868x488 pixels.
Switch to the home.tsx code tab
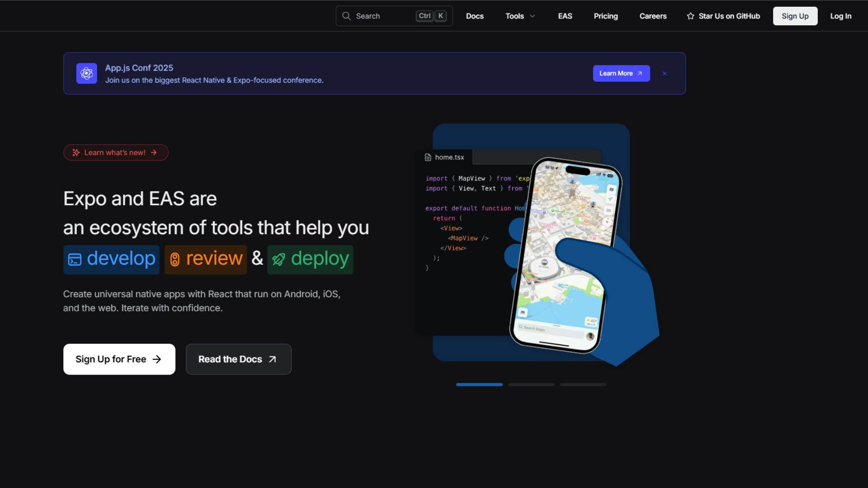445,157
